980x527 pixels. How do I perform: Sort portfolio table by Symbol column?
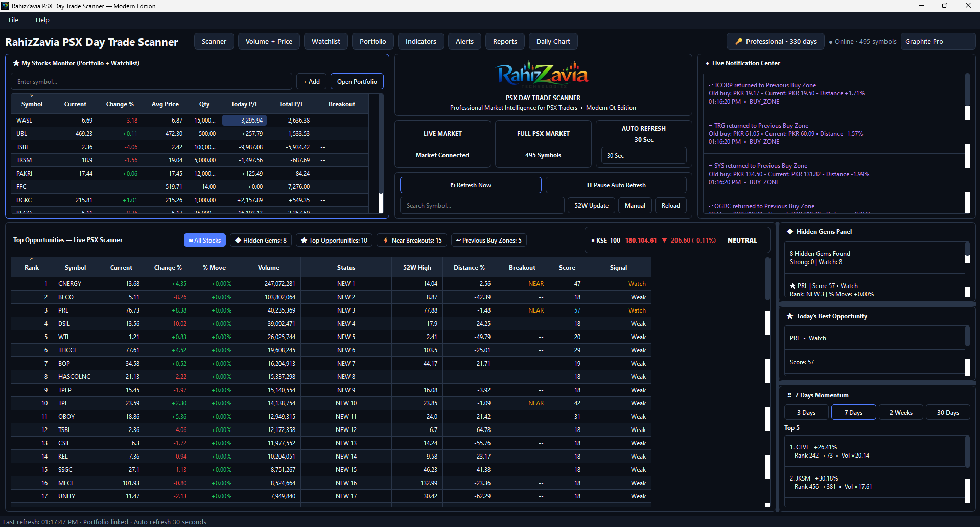click(32, 104)
